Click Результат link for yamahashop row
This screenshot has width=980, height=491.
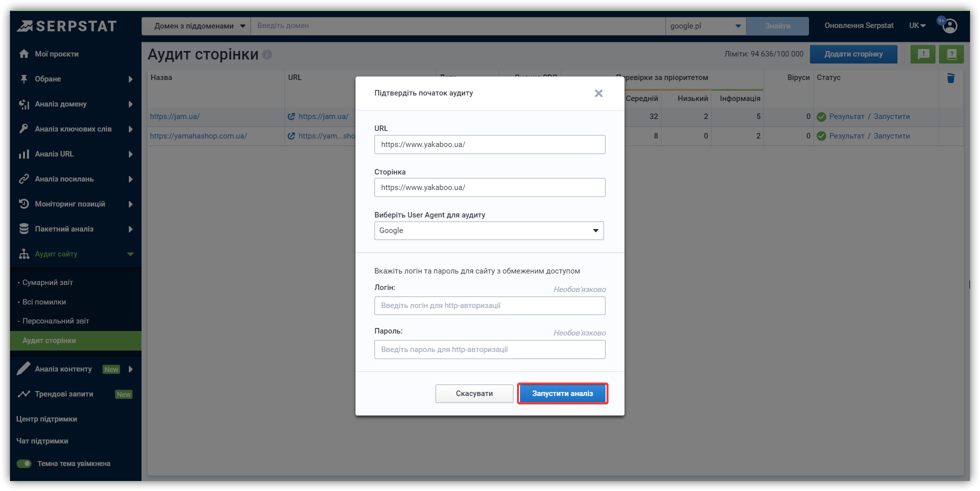846,136
